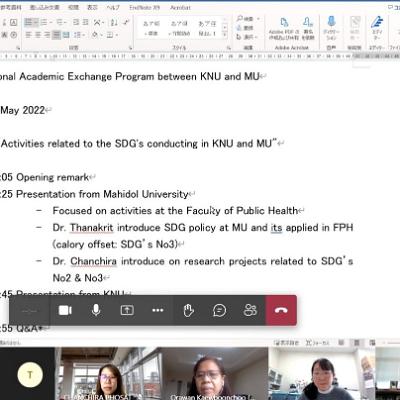The image size is (400, 400).
Task: Click the word "Thanakrit" in document
Action: coord(92,228)
